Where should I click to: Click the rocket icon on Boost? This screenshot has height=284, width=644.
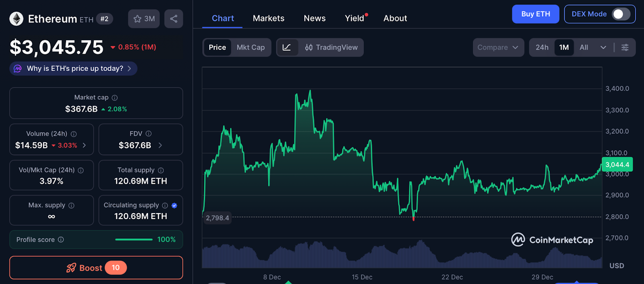point(70,267)
